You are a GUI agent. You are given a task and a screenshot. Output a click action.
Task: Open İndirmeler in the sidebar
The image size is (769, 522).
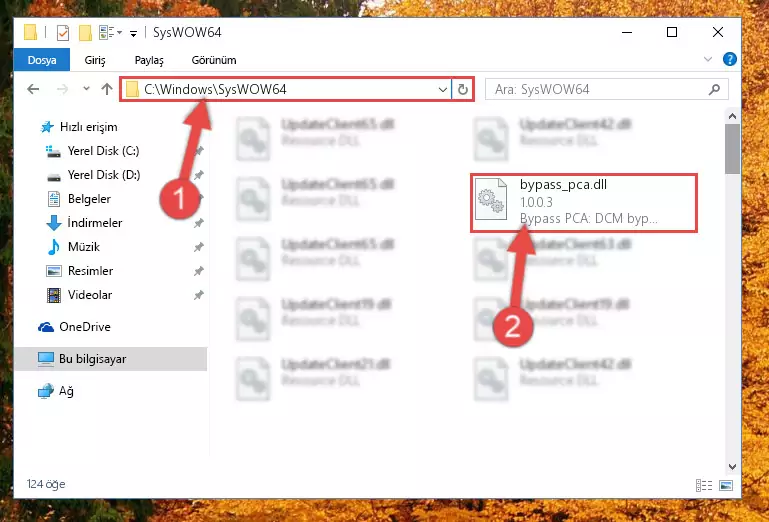tap(95, 223)
